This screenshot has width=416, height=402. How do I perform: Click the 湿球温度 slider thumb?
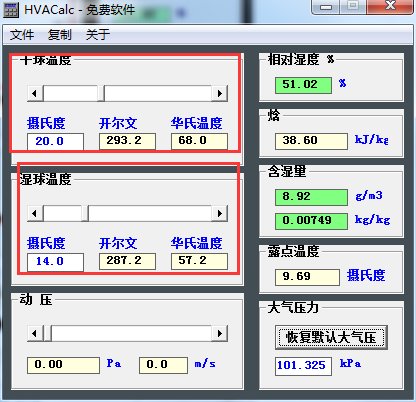pos(85,213)
